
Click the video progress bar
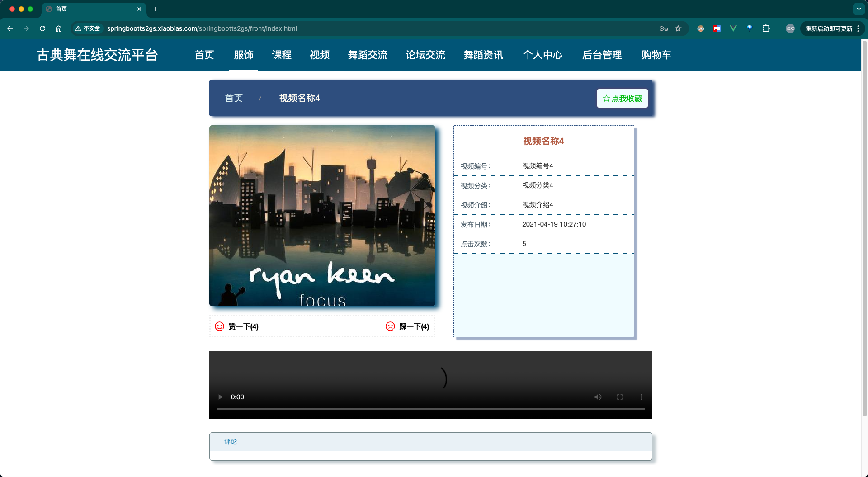click(x=430, y=409)
